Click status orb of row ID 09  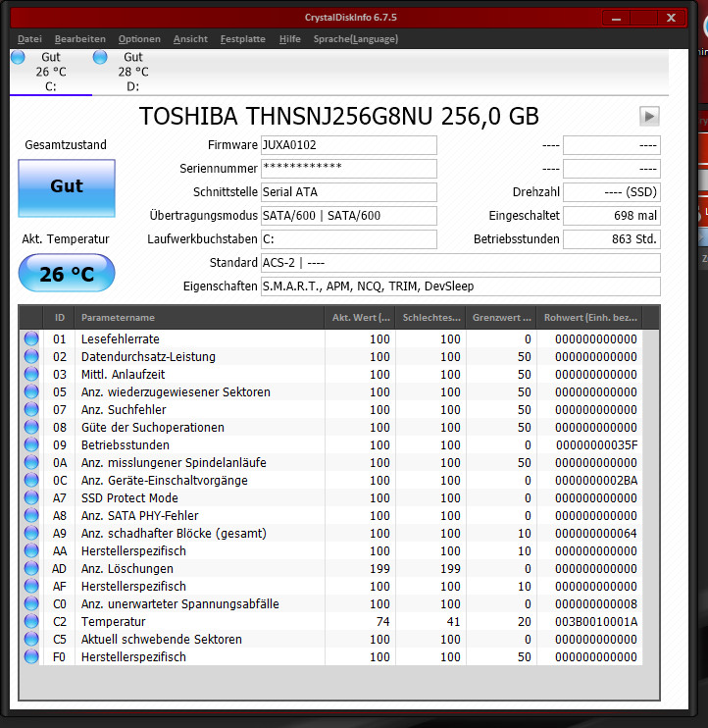click(x=31, y=444)
